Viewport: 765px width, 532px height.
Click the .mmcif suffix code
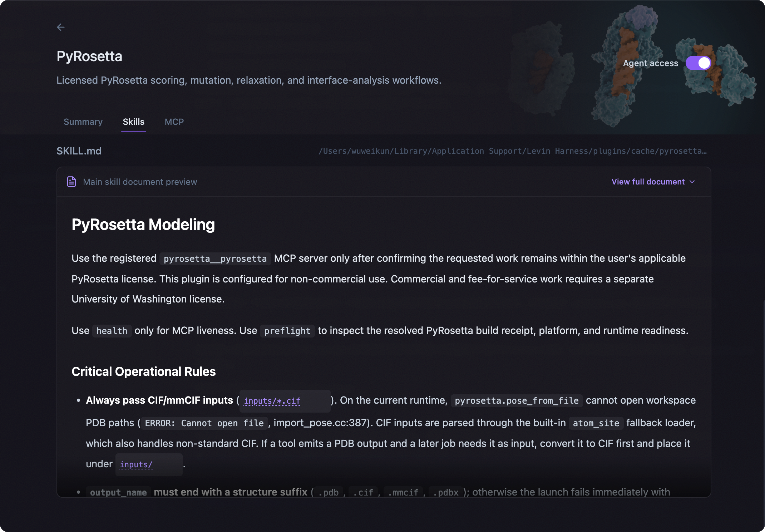pyautogui.click(x=403, y=492)
